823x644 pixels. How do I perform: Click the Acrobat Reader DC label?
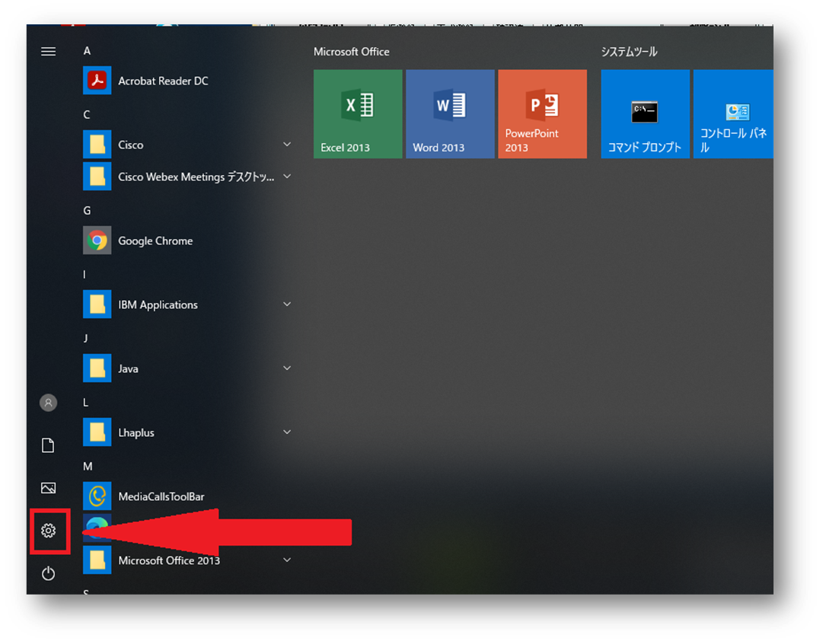coord(163,81)
